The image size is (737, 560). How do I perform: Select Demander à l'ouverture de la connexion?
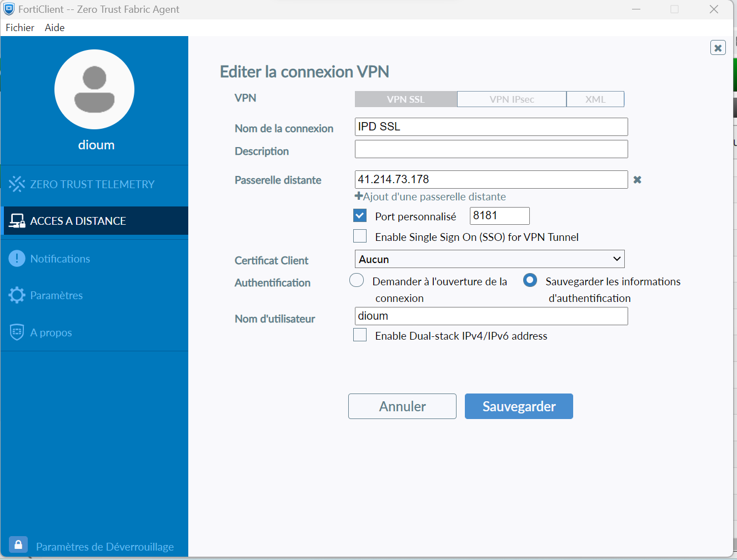357,281
